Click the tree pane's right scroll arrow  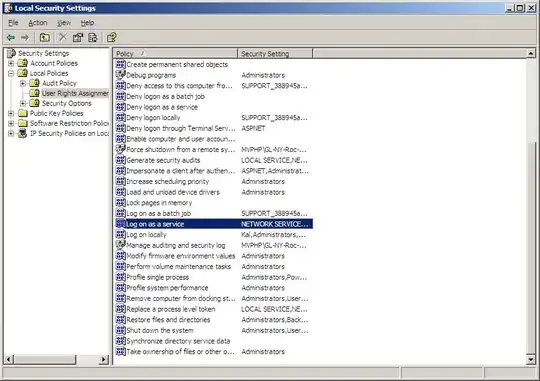103,360
